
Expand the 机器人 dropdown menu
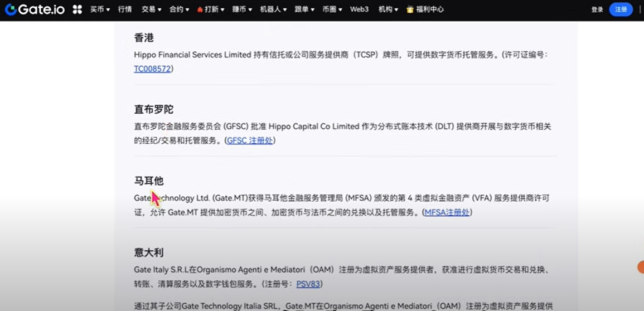(273, 9)
